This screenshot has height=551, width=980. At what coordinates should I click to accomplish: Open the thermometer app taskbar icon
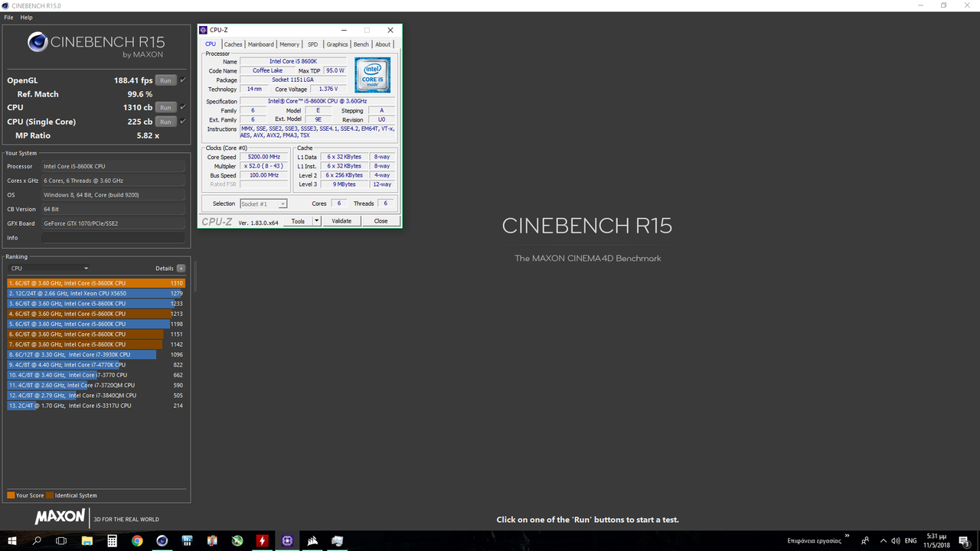(x=212, y=540)
